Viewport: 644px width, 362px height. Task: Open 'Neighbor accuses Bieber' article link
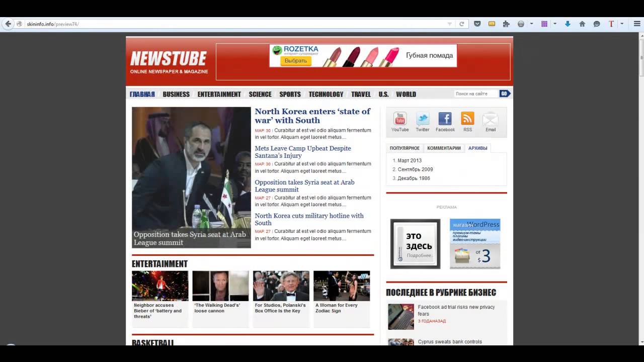click(x=158, y=311)
